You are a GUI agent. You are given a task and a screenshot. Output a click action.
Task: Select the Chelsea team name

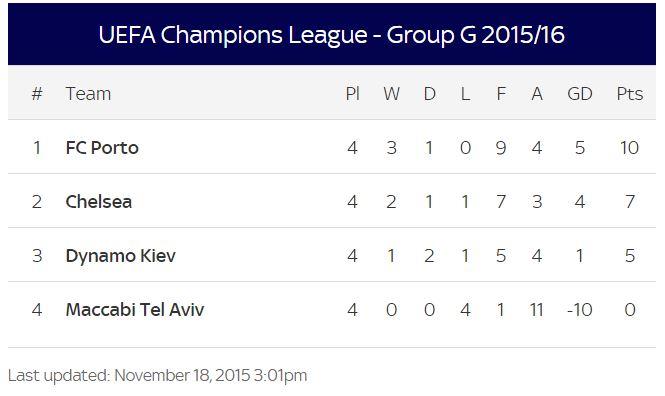tap(99, 201)
